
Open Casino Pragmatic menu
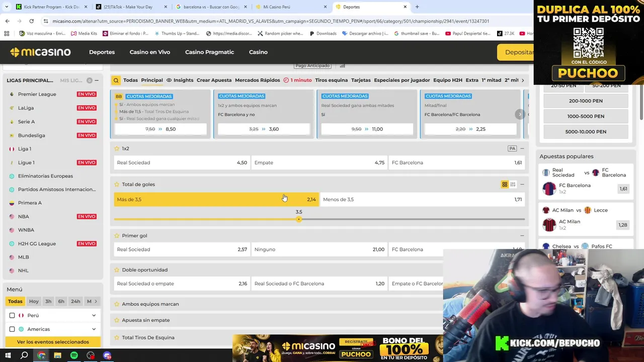[209, 52]
